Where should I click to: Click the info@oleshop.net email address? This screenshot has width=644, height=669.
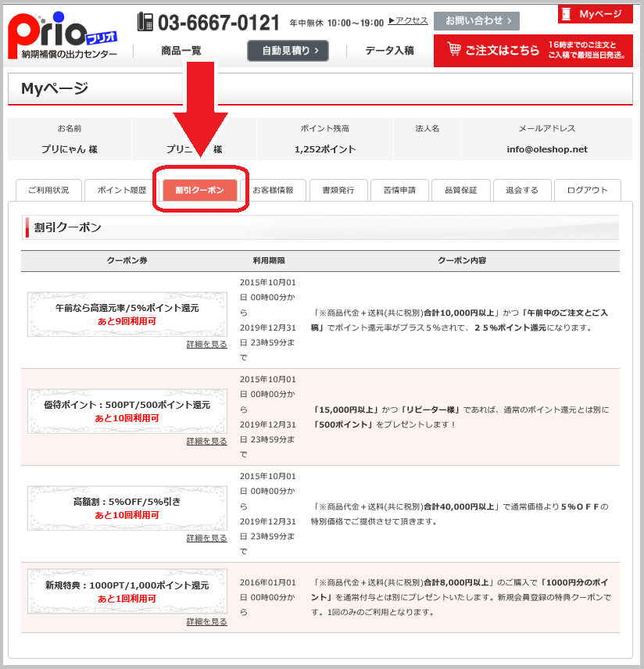[547, 149]
